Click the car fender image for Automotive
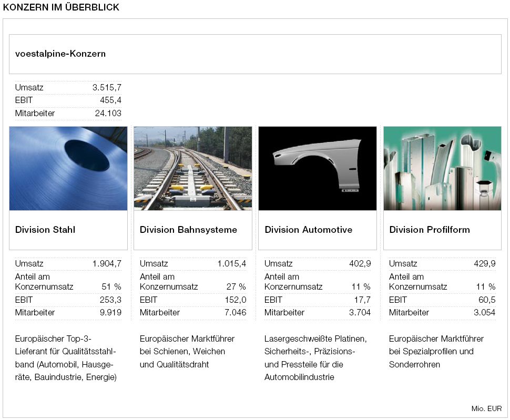This screenshot has width=510, height=420. coord(318,168)
